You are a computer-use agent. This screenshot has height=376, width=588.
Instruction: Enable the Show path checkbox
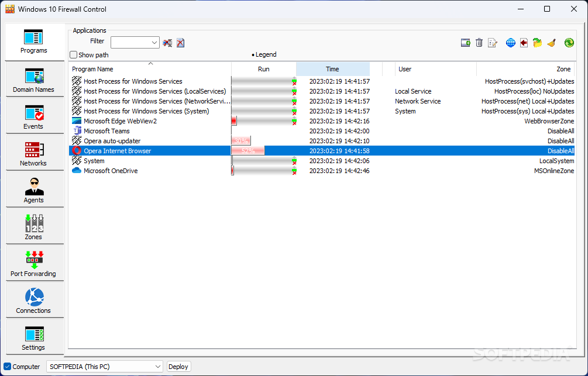(74, 55)
